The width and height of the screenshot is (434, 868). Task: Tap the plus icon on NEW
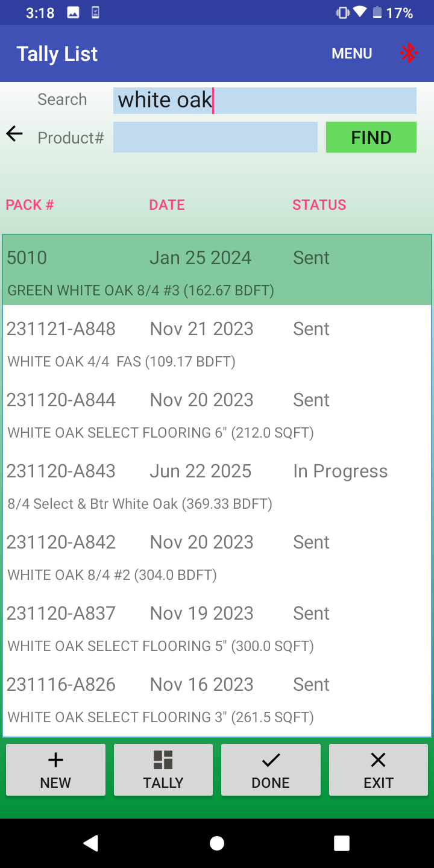click(x=55, y=760)
